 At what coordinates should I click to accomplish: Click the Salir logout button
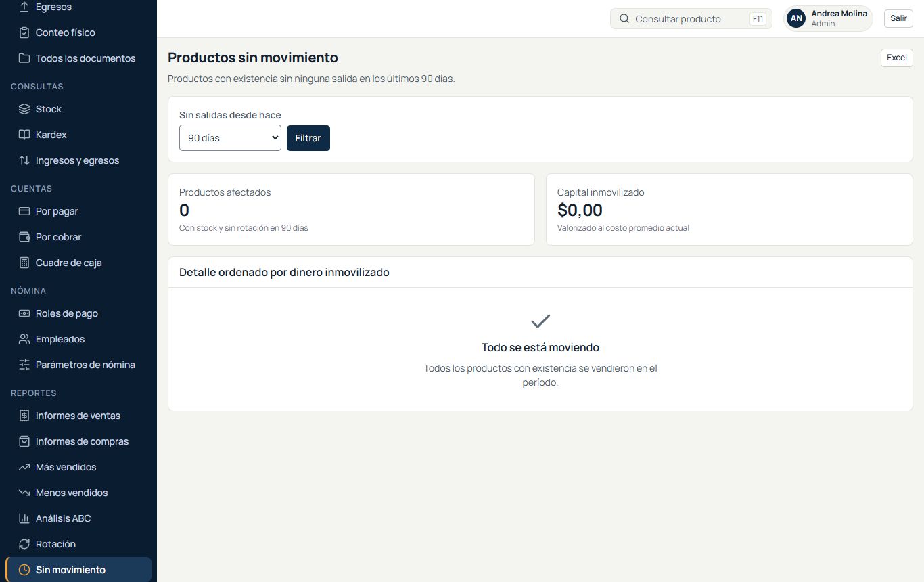pos(898,18)
